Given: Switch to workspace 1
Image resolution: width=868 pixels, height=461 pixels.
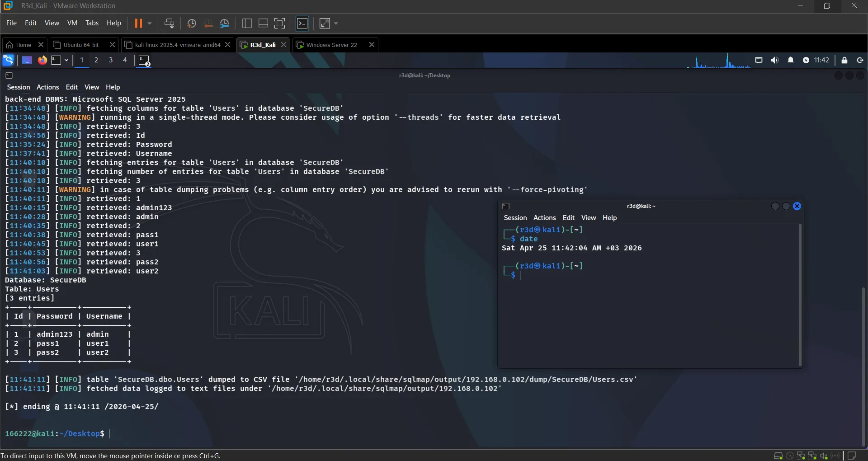Looking at the screenshot, I should coord(82,60).
